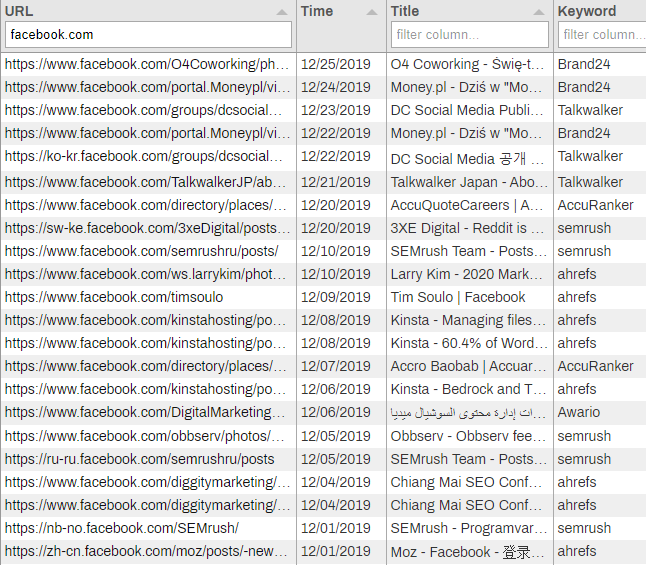
Task: Click title '3XE Digital - Reddit is ...'
Action: point(467,228)
